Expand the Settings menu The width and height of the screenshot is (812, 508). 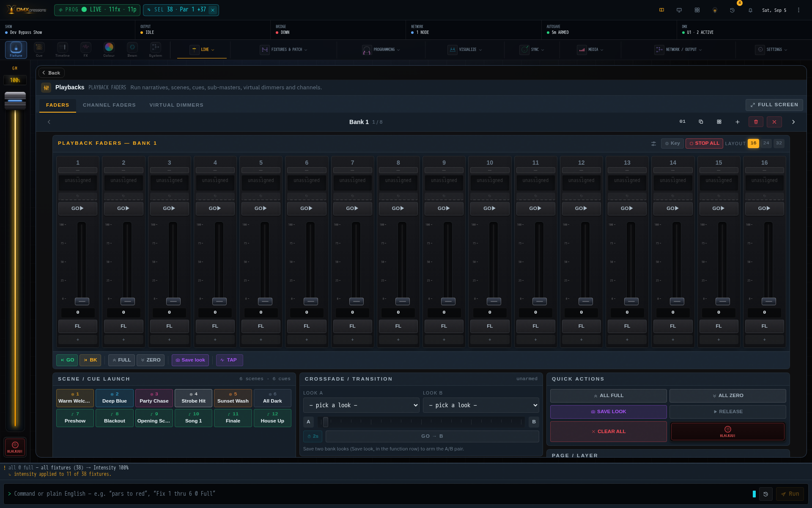[771, 50]
